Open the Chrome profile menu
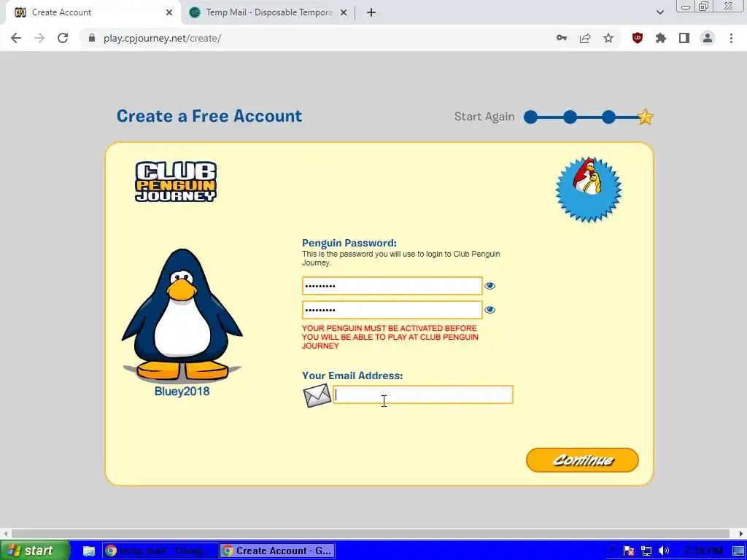This screenshot has width=747, height=560. tap(708, 38)
